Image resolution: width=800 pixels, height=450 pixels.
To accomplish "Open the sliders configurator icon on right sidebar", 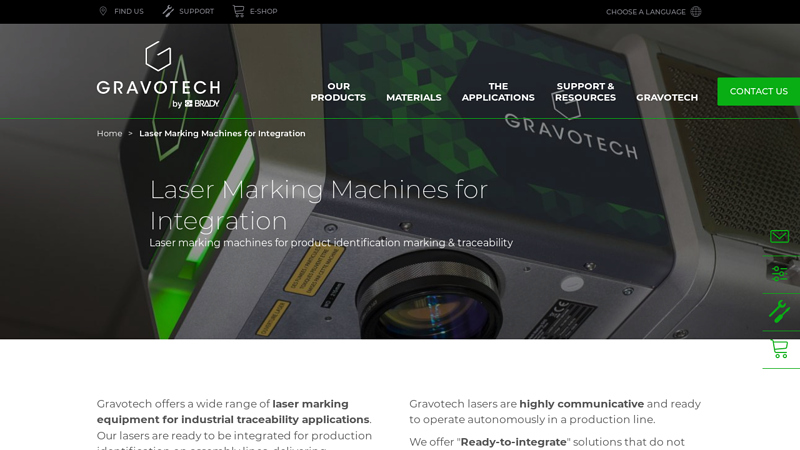I will tap(779, 274).
